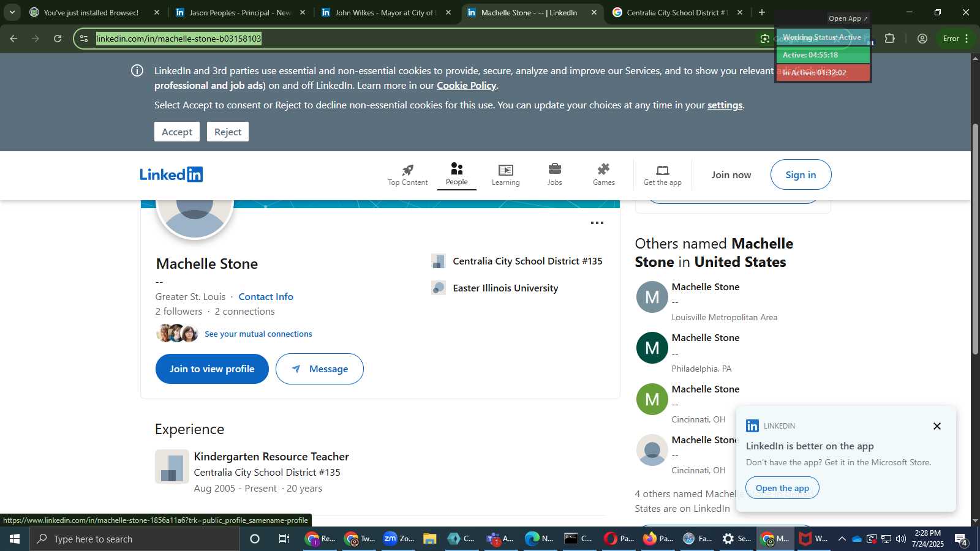Open Centralia City School District #135 link
The width and height of the screenshot is (980, 551).
click(x=527, y=261)
